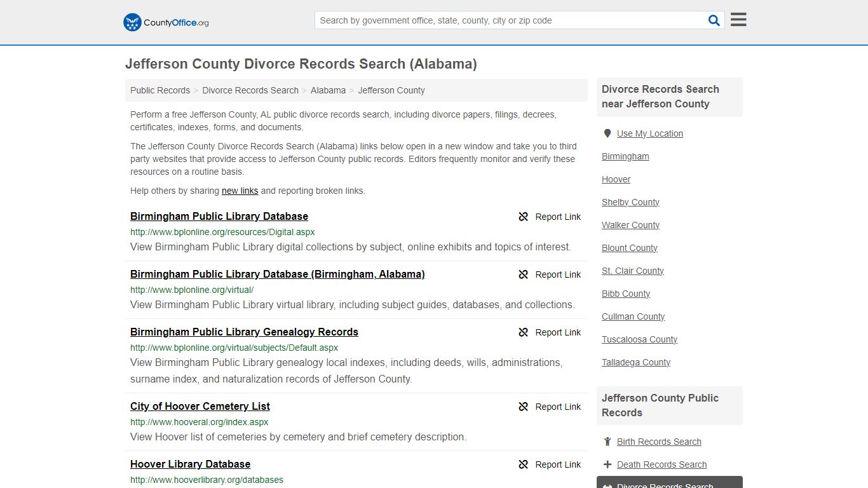The image size is (868, 488).
Task: Open Walker County link
Action: (630, 225)
